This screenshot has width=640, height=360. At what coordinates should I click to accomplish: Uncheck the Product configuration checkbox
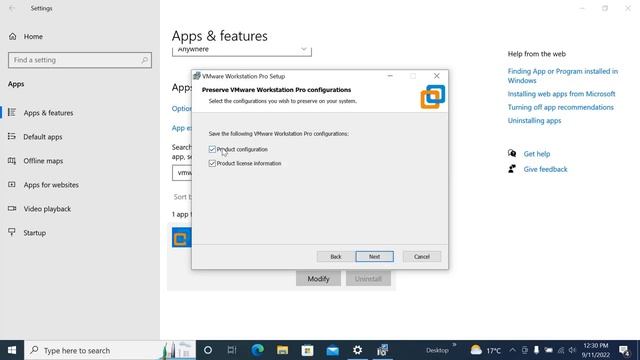212,149
